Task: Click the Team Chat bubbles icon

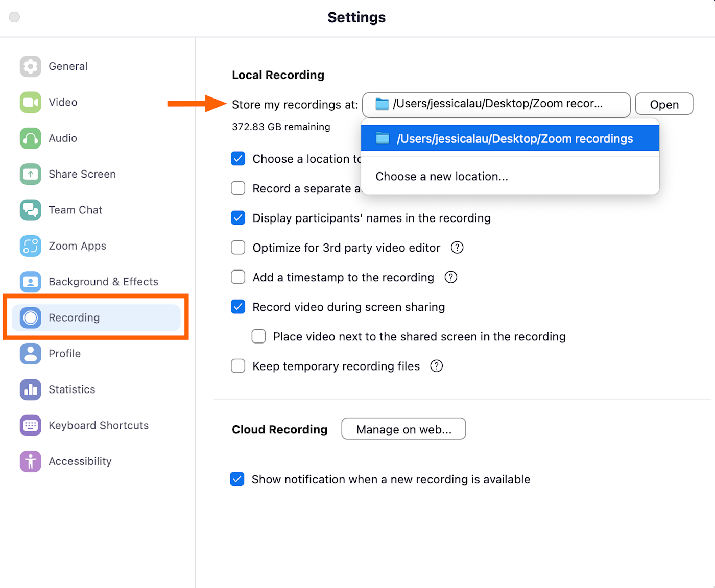Action: click(x=31, y=210)
